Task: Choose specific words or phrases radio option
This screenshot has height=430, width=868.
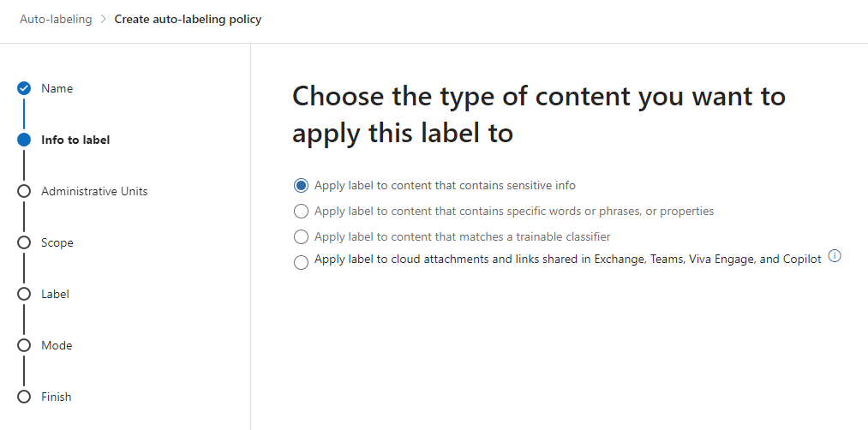Action: (x=301, y=212)
